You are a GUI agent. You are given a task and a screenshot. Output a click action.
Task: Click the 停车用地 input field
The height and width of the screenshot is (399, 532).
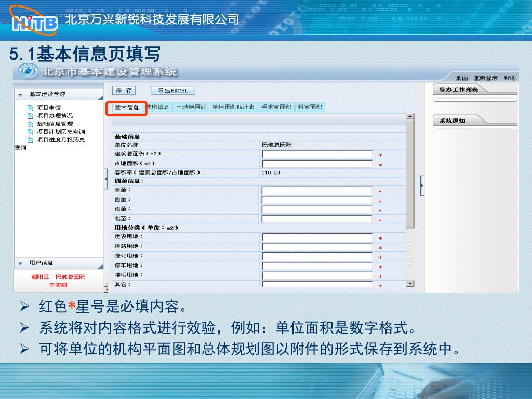pos(317,266)
